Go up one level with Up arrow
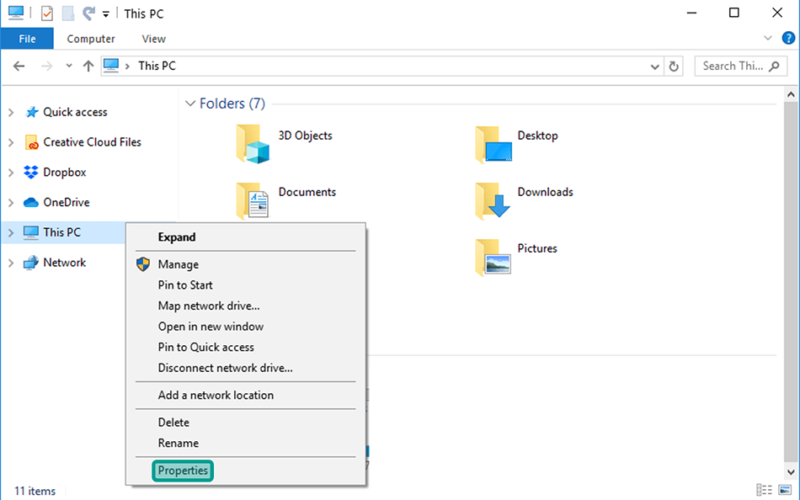This screenshot has width=800, height=500. pos(88,66)
